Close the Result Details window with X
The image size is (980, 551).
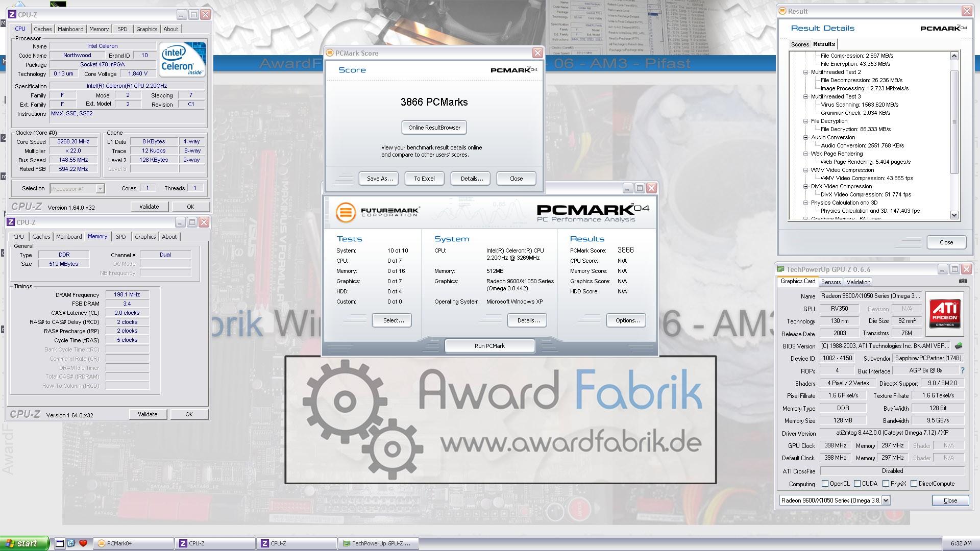[x=967, y=11]
